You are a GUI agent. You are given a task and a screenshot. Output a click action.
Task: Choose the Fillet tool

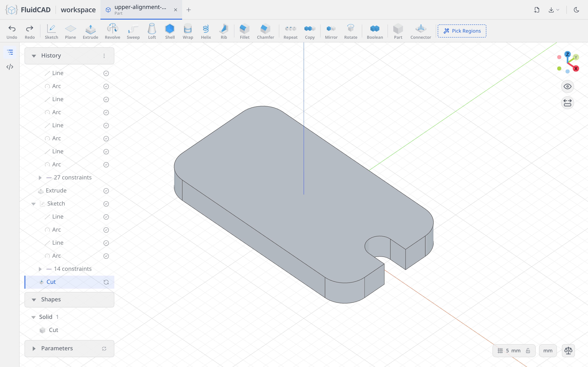point(244,31)
